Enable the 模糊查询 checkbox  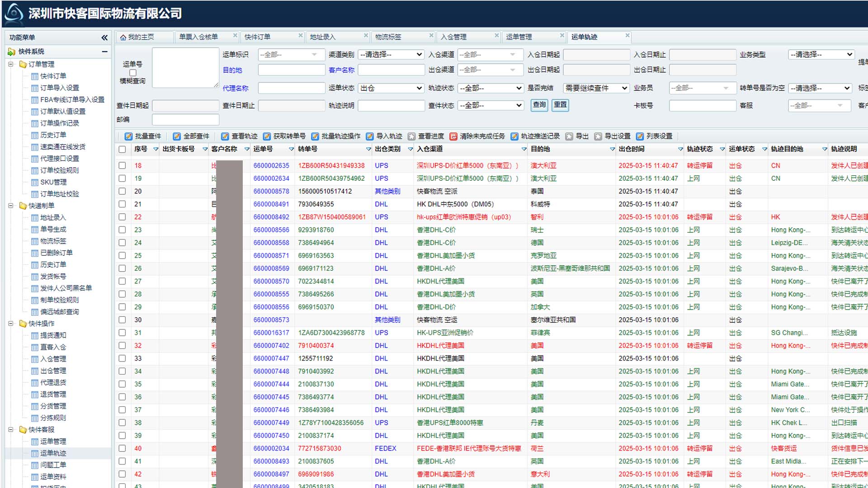pos(133,73)
